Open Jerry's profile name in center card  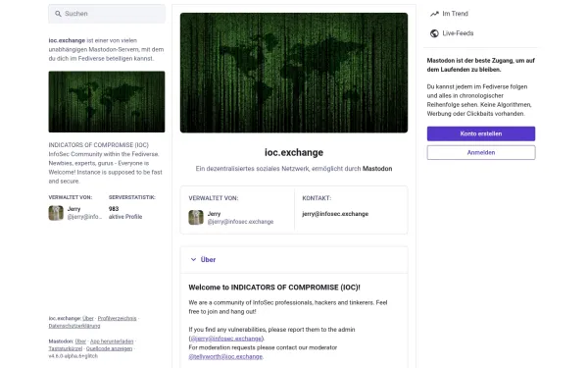(214, 214)
